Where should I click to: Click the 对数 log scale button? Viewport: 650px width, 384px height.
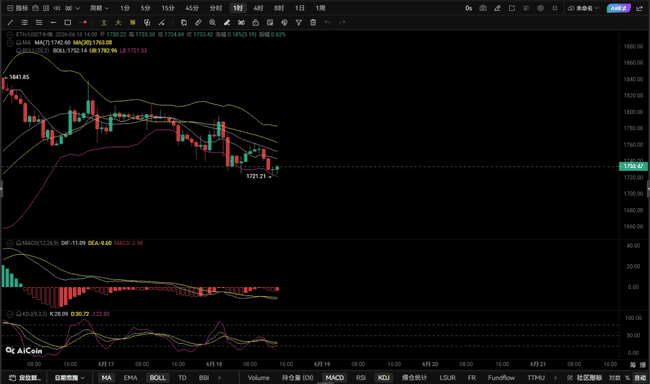tap(614, 377)
